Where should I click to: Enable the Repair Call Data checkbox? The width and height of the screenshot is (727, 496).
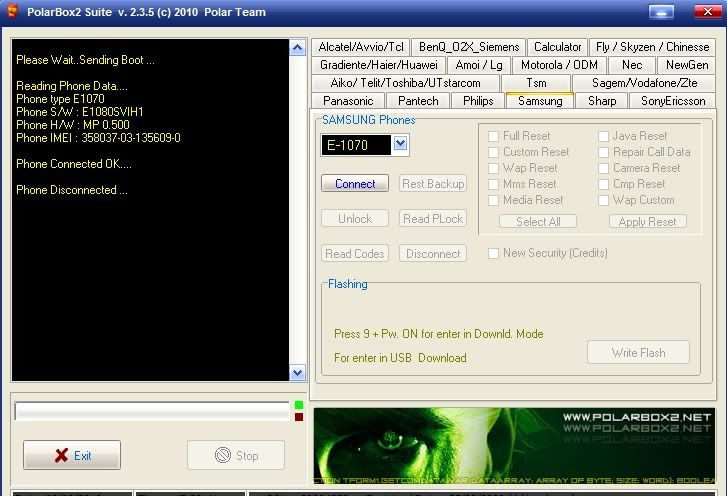[x=603, y=152]
